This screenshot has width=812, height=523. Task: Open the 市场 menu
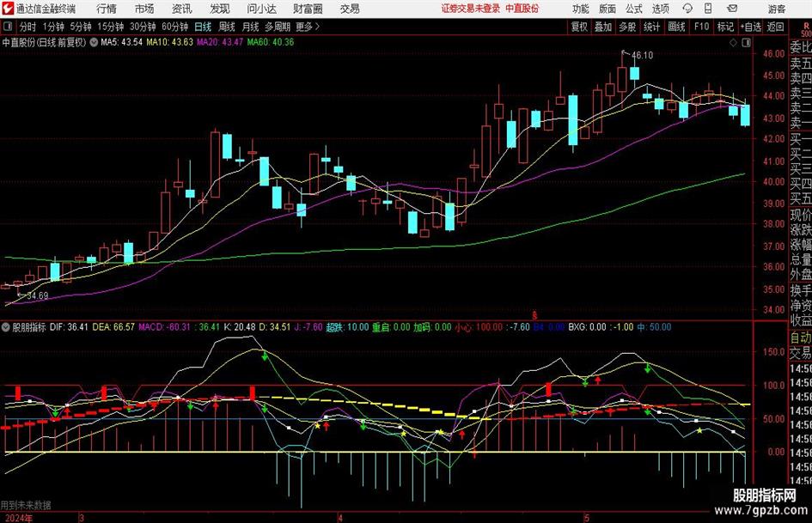coord(144,9)
